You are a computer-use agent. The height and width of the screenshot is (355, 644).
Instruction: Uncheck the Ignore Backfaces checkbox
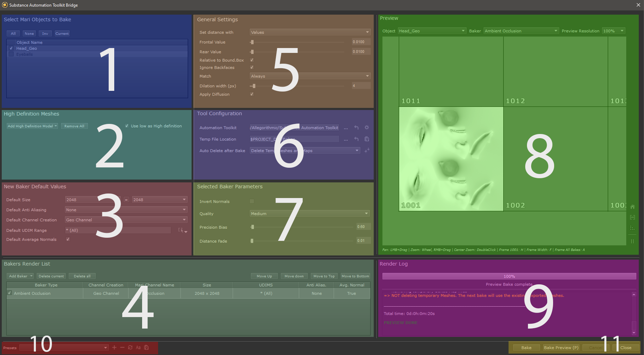(252, 68)
